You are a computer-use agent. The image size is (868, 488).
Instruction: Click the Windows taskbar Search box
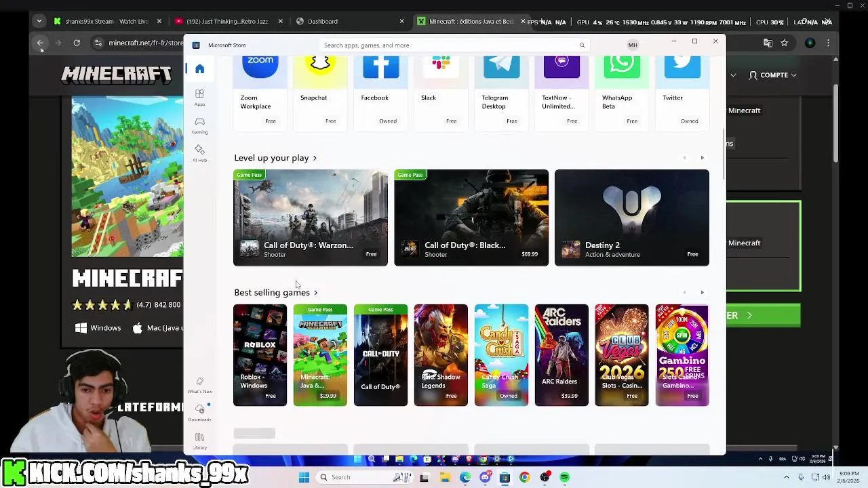(x=363, y=477)
